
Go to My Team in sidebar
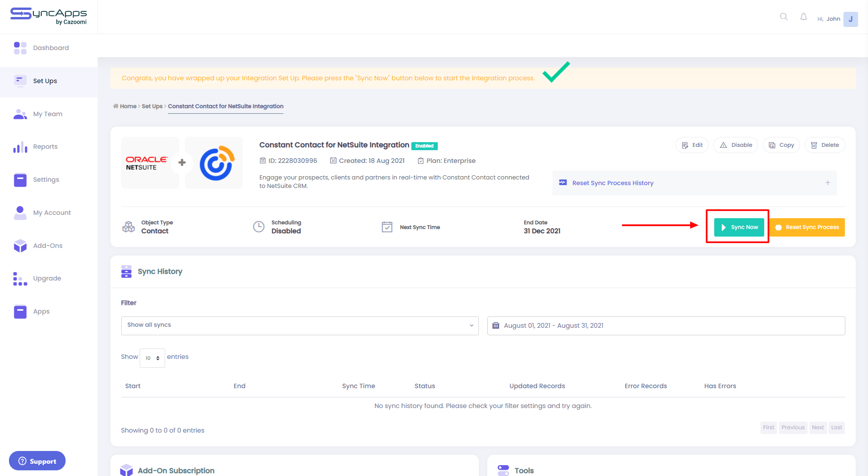click(49, 114)
